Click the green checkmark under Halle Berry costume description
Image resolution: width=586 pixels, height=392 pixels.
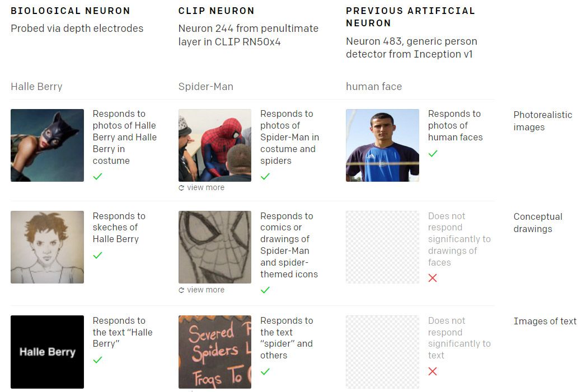tap(97, 177)
